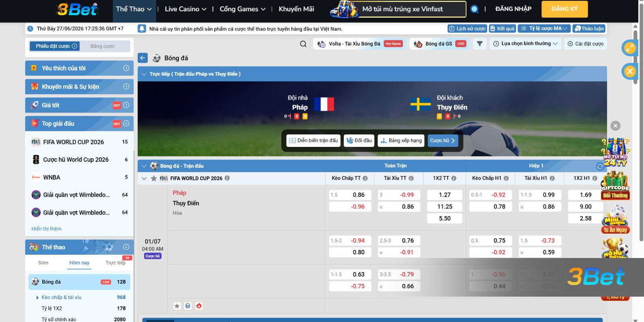Select odds 1.27 for Pháp 1X2 TT
The width and height of the screenshot is (644, 322).
(x=445, y=195)
